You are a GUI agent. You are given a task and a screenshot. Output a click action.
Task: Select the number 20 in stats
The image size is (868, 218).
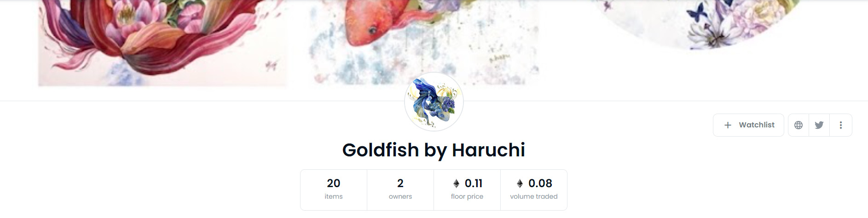pyautogui.click(x=334, y=183)
